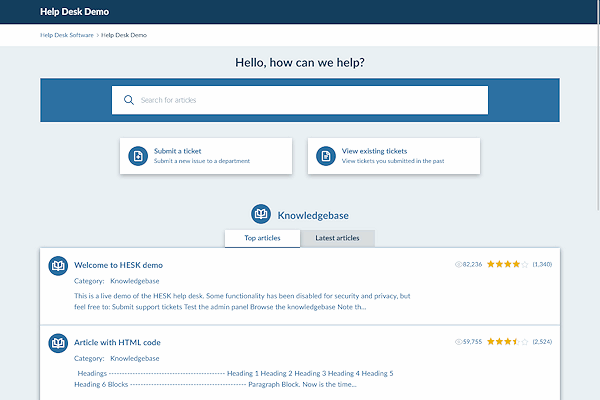
Task: Click the views eye icon next to 59,755
Action: click(x=458, y=342)
